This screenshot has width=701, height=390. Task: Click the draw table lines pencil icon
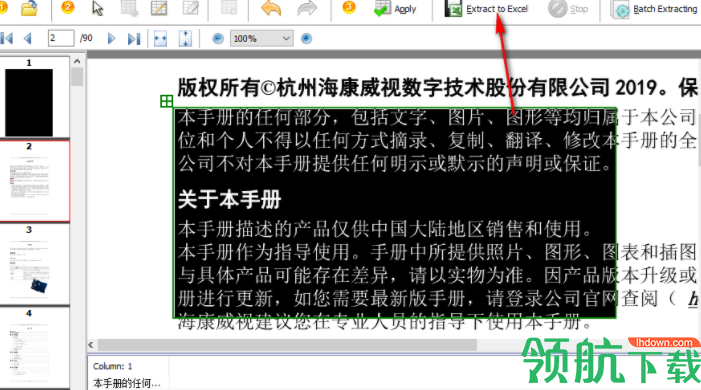click(159, 8)
